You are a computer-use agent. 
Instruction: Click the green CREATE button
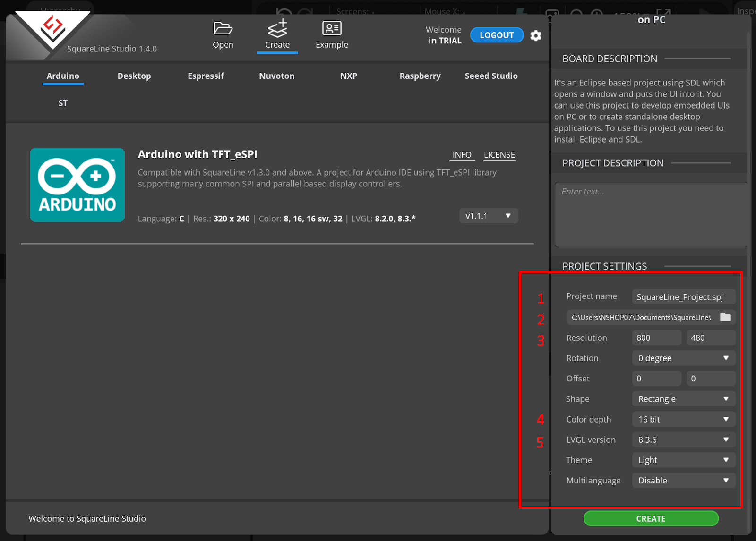click(x=651, y=518)
